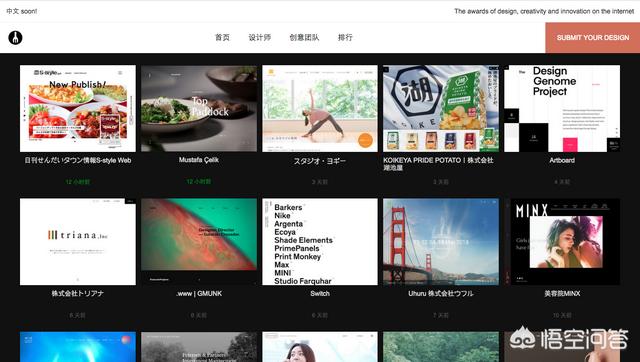This screenshot has height=362, width=640.
Task: Select the 排行 navigation item
Action: coord(345,38)
